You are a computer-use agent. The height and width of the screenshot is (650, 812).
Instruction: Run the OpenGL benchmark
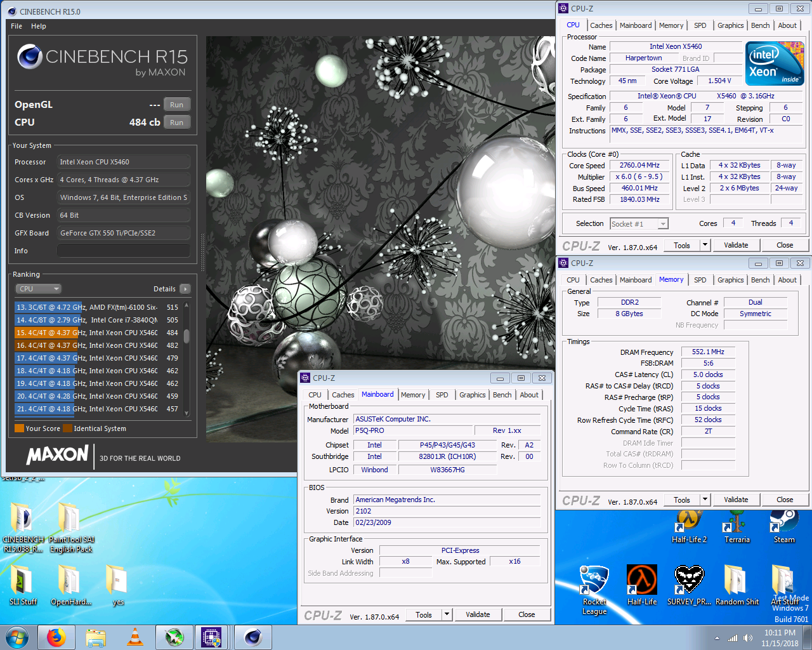pyautogui.click(x=177, y=105)
